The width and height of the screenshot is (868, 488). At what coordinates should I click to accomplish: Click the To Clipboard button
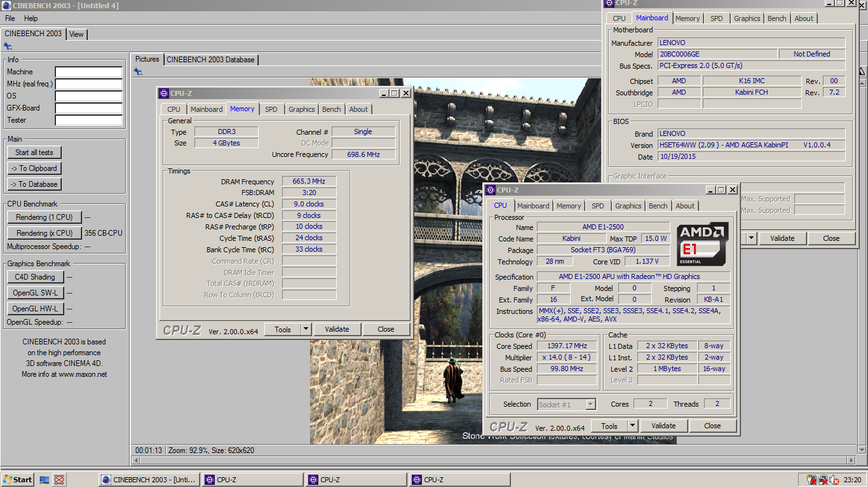coord(34,168)
